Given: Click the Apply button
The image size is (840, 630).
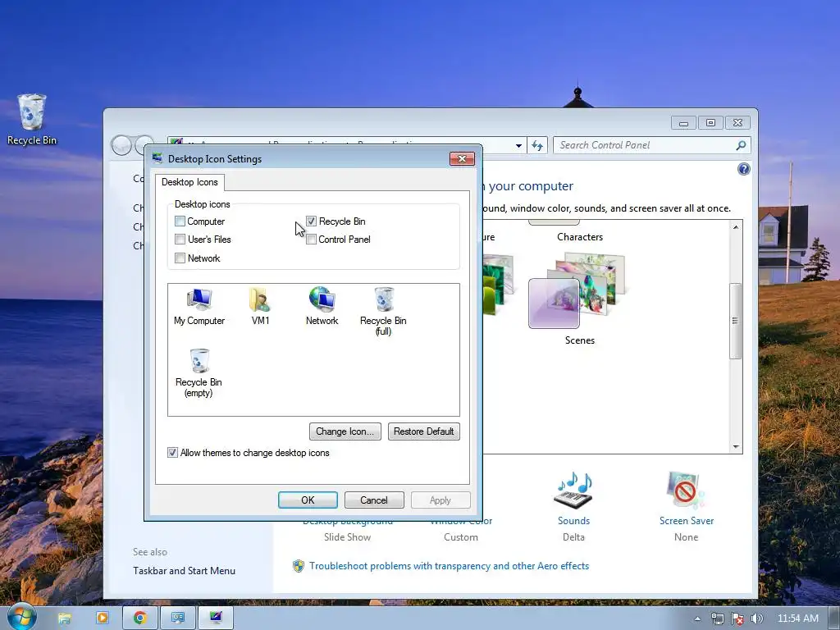Looking at the screenshot, I should [441, 500].
